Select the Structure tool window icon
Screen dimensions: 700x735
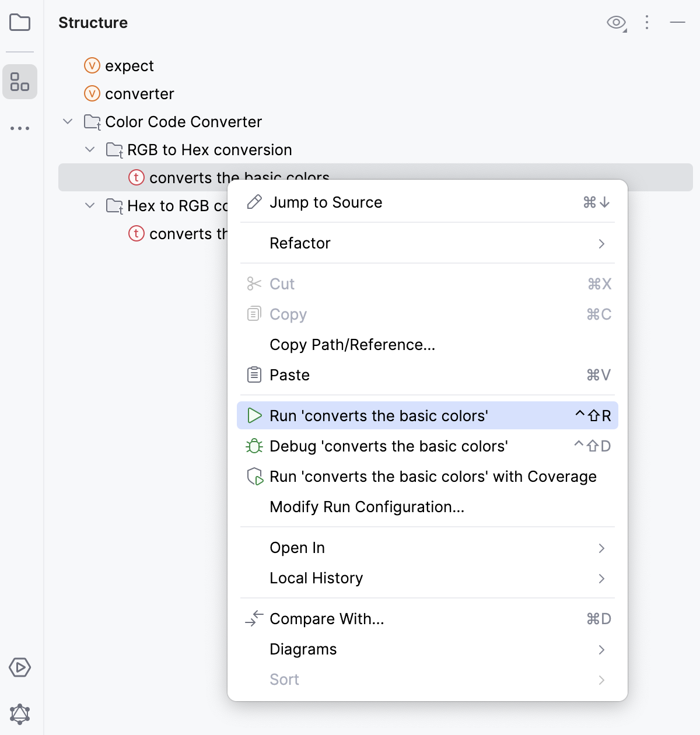pyautogui.click(x=20, y=82)
